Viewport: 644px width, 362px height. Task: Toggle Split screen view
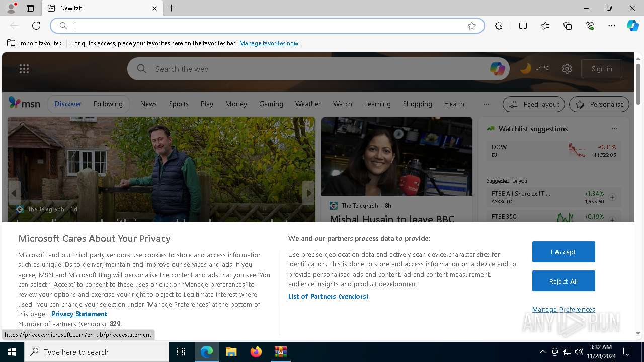pos(523,26)
